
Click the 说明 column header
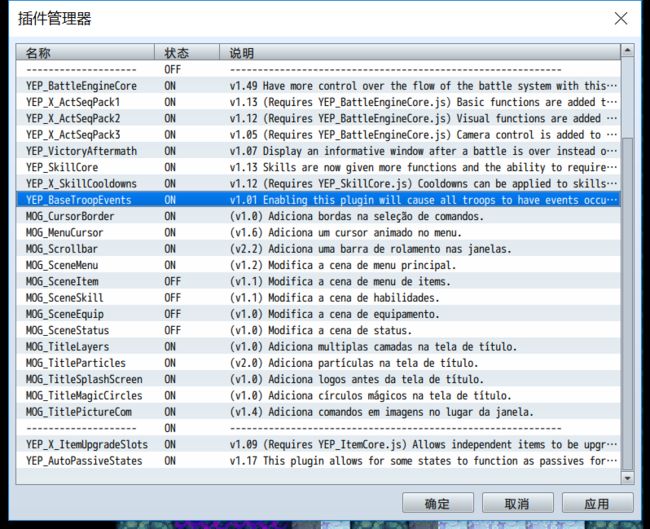click(x=420, y=53)
